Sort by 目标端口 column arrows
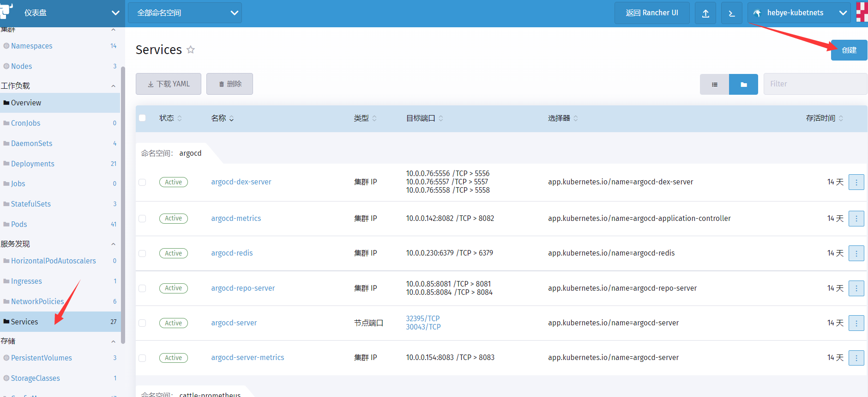Screen dimensions: 868x397 (441, 118)
